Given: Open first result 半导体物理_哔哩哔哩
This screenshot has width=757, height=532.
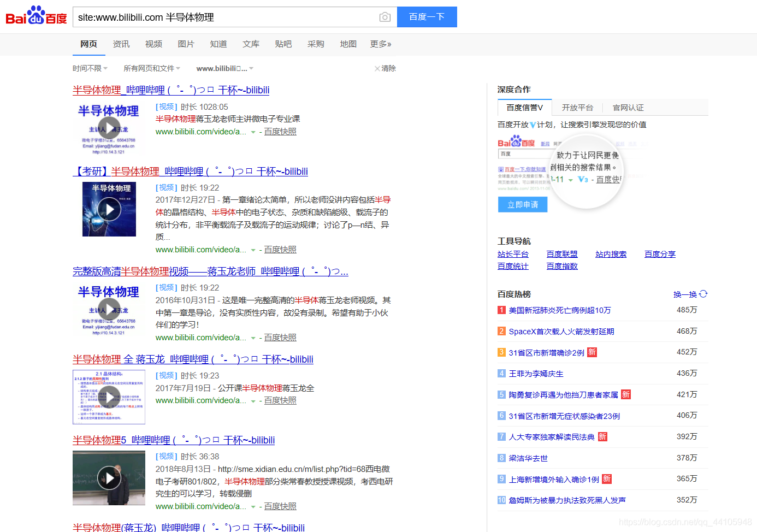Looking at the screenshot, I should click(171, 90).
